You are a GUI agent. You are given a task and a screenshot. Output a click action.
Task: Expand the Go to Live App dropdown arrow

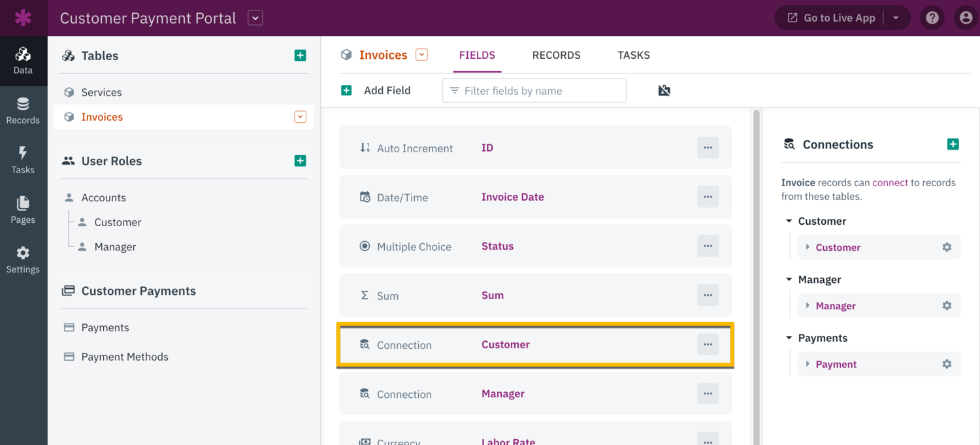click(x=896, y=18)
